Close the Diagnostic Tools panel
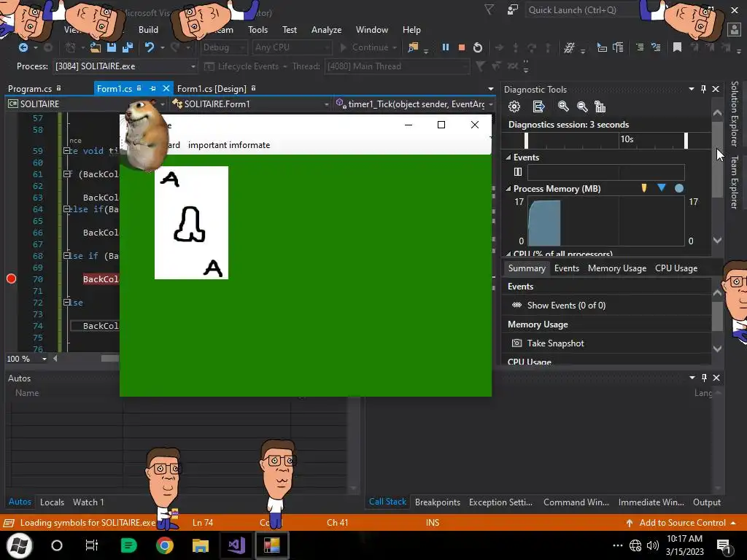The height and width of the screenshot is (560, 747). tap(716, 89)
